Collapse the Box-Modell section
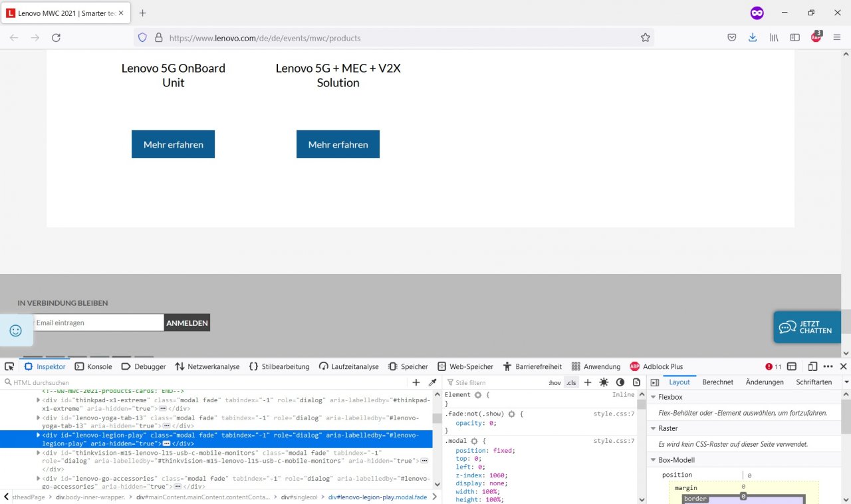The width and height of the screenshot is (851, 504). pos(653,459)
